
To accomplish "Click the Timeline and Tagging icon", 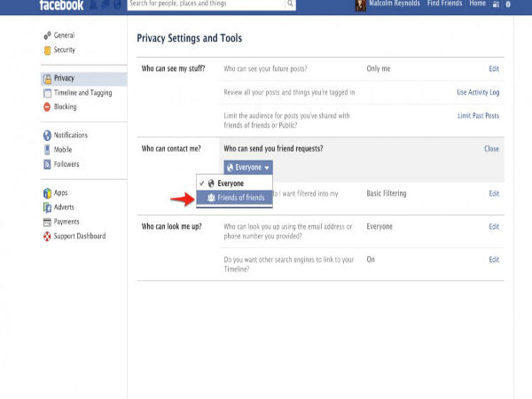I will pyautogui.click(x=47, y=93).
